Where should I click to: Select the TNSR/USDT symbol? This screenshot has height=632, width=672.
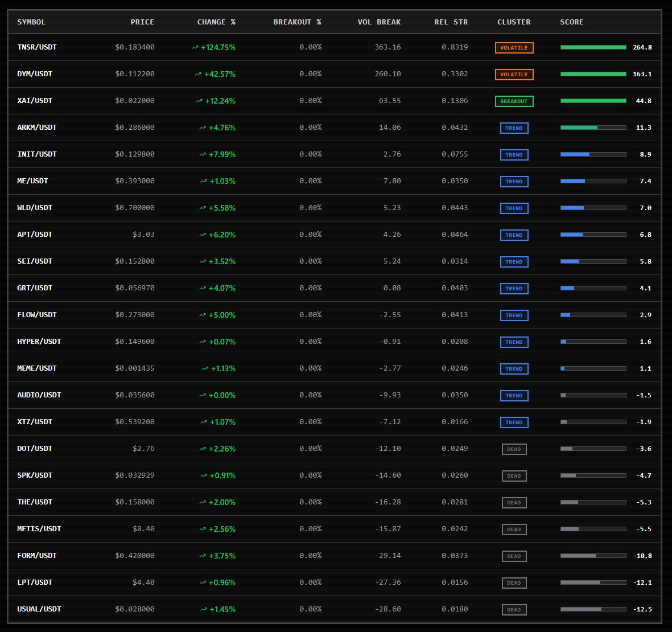[37, 47]
